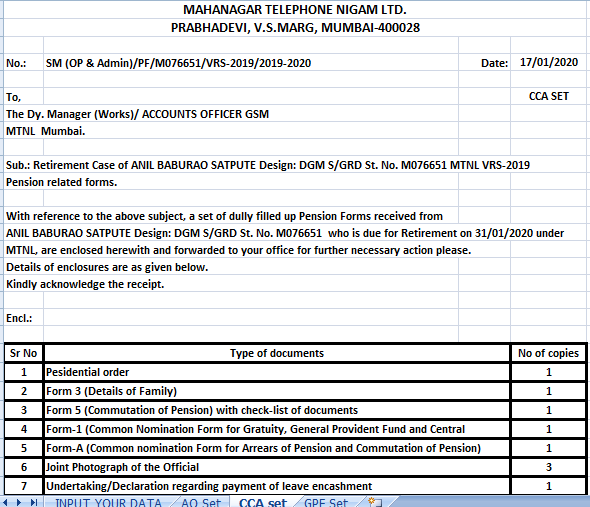Select the Dy. Manager (Works)/ ACCOUNTS OFFICER GSM line
Viewport: 590px width, 507px height.
[137, 114]
